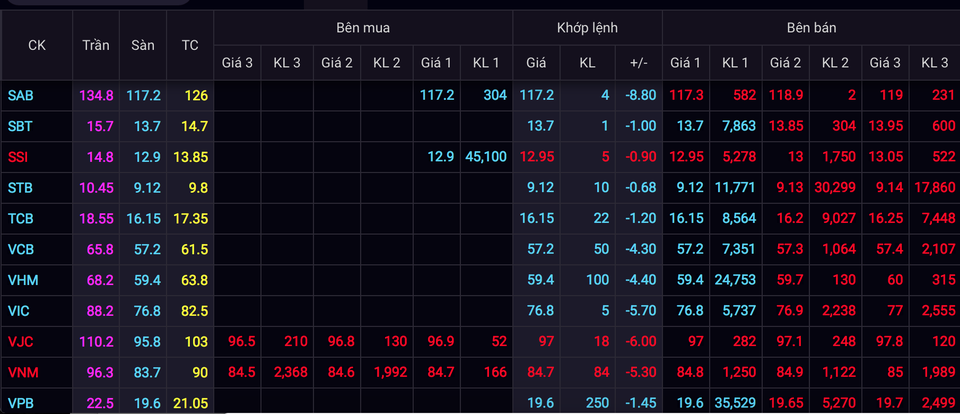This screenshot has height=414, width=960.
Task: Select VNM change value -5.30
Action: [x=640, y=372]
